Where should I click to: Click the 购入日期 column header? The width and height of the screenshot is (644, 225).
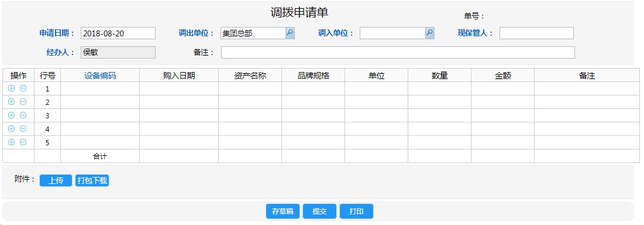pyautogui.click(x=179, y=76)
